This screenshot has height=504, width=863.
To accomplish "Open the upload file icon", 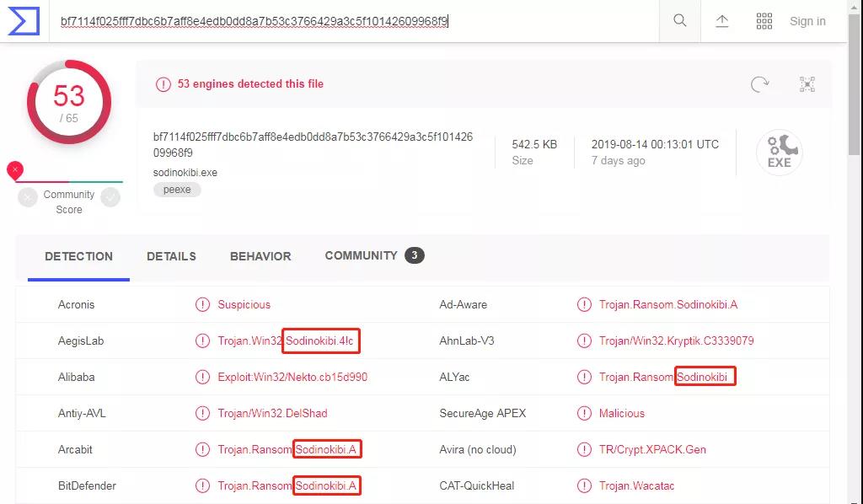I will click(x=721, y=21).
